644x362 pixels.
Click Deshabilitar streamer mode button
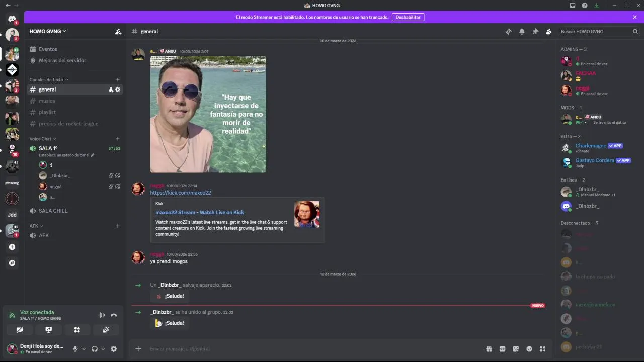click(x=408, y=17)
